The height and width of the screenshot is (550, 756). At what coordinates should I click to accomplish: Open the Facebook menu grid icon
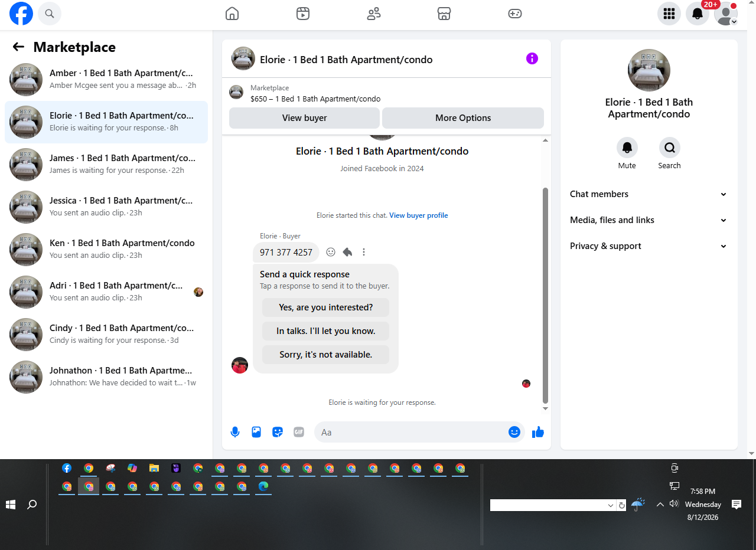click(x=669, y=14)
